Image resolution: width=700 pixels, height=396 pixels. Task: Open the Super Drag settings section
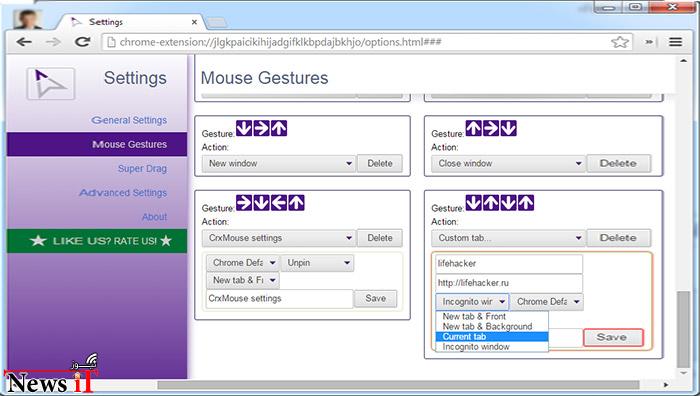tap(142, 169)
